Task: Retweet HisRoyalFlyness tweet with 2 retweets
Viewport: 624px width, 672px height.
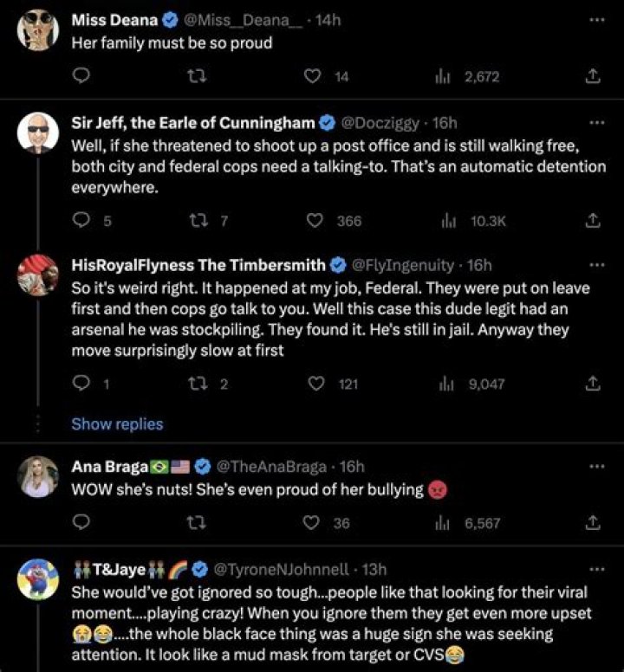Action: (197, 384)
